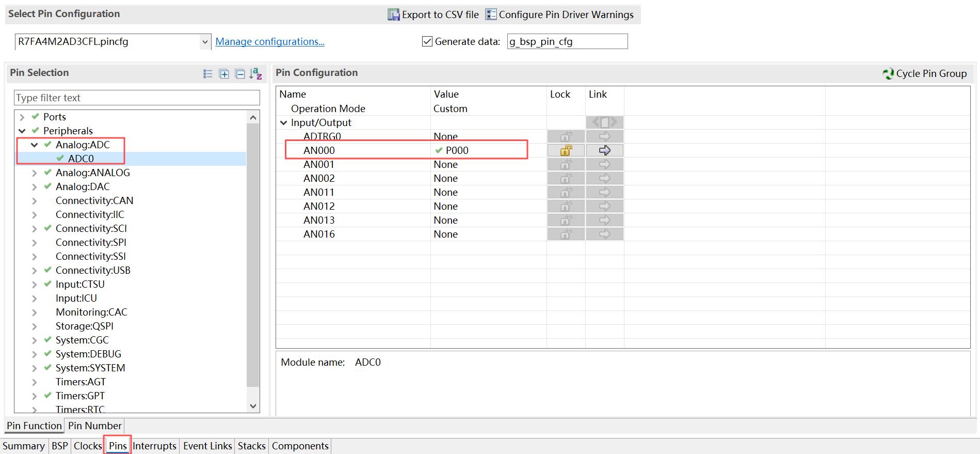Sort the Pin Selection tree alphabetically
Screen dimensions: 980x454
[255, 74]
